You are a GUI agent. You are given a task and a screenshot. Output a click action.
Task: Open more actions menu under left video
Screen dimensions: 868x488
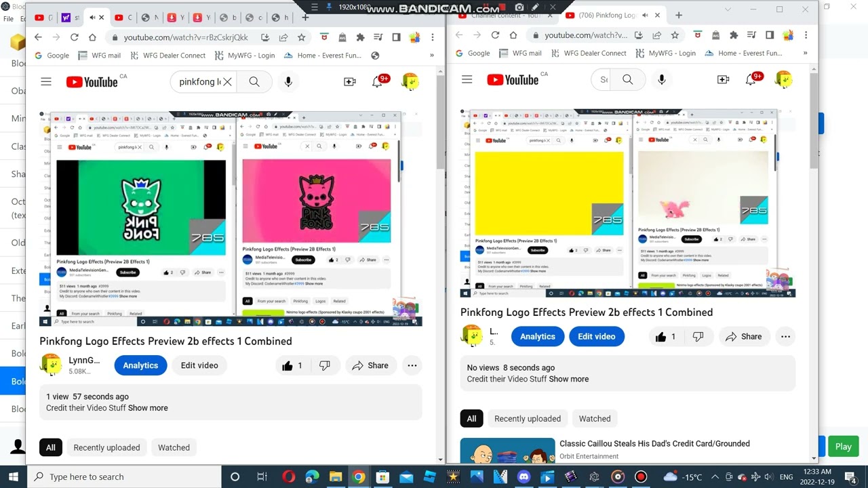coord(412,365)
